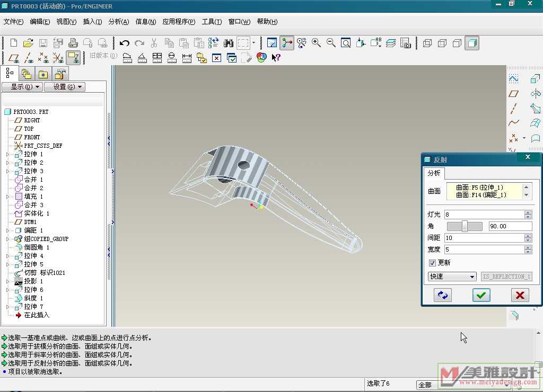
Task: Switch to wireframe display mode
Action: pyautogui.click(x=427, y=43)
